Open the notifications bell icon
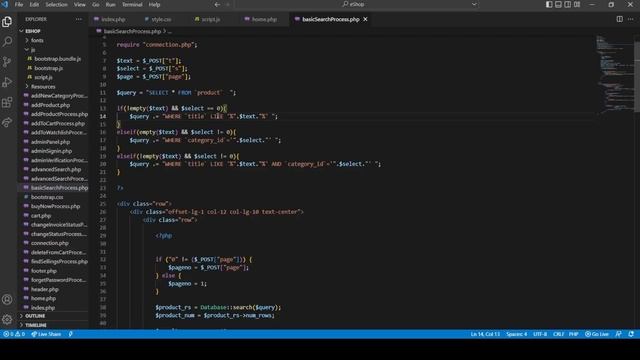640x360 pixels. (x=631, y=334)
